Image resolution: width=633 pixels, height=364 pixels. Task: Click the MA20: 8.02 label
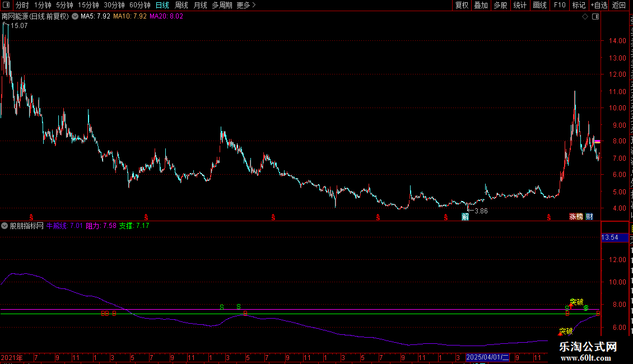coord(166,17)
